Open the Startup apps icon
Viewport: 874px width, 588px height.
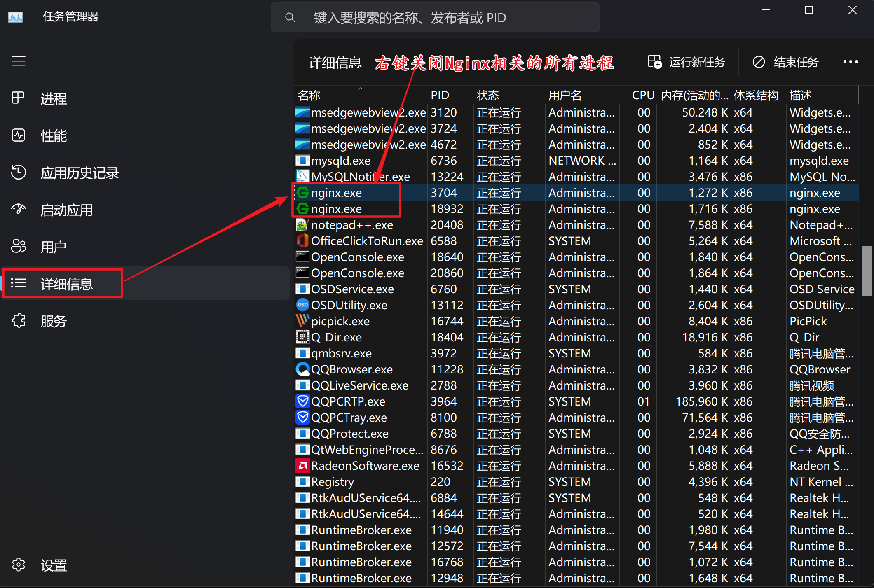click(x=19, y=209)
